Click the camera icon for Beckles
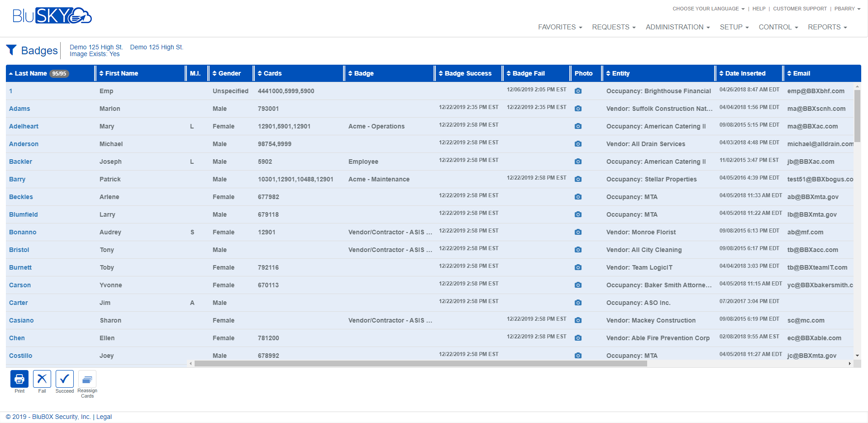 point(578,197)
